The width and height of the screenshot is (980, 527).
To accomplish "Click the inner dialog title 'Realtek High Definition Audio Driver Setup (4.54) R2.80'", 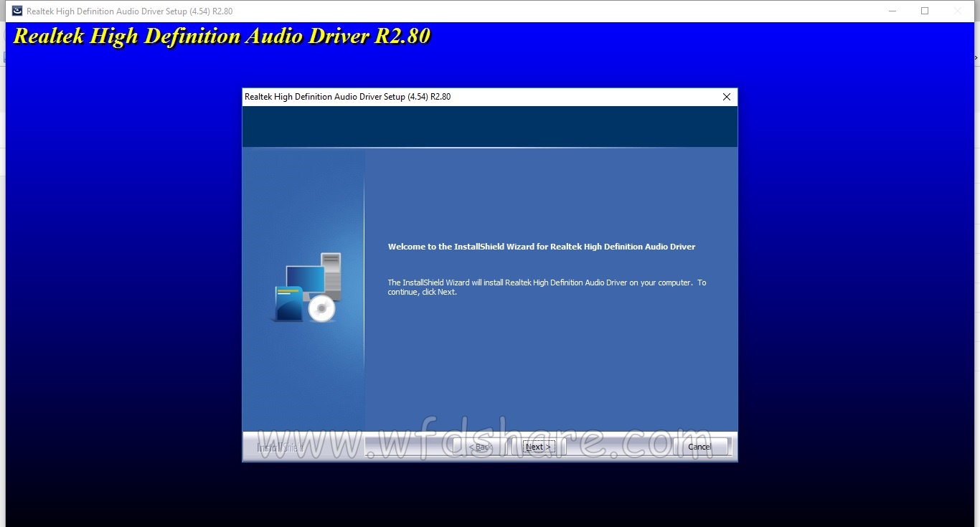I will [x=347, y=97].
